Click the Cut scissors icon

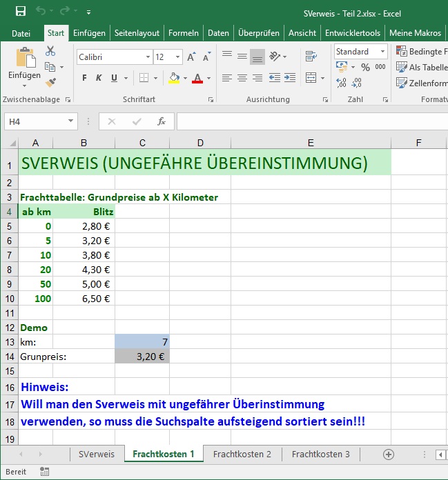pos(50,51)
